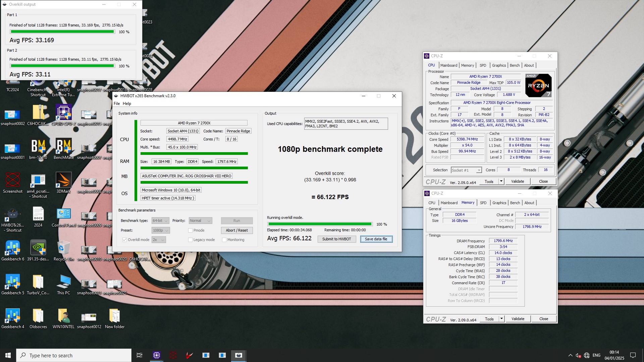
Task: Toggle Legacy mode checkbox
Action: [x=190, y=240]
